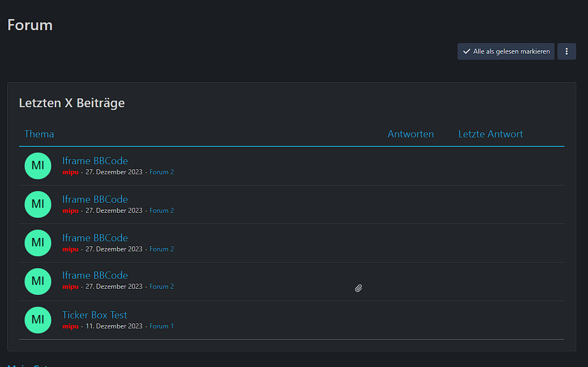This screenshot has width=588, height=367.
Task: Click the paperclip attachment icon
Action: (359, 288)
